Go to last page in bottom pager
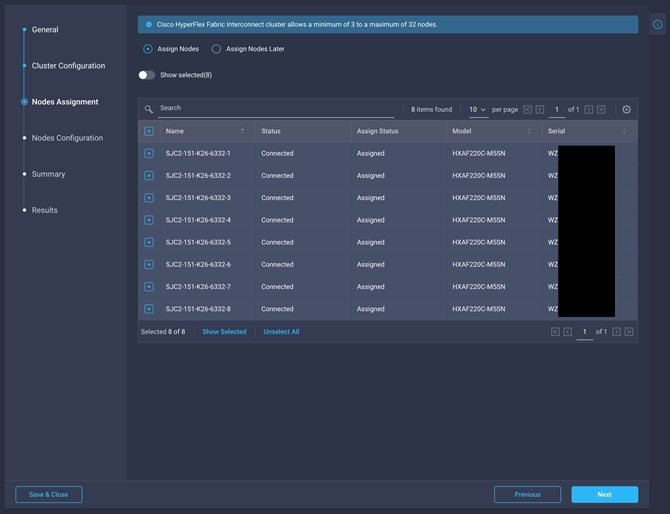This screenshot has height=514, width=670. (629, 332)
